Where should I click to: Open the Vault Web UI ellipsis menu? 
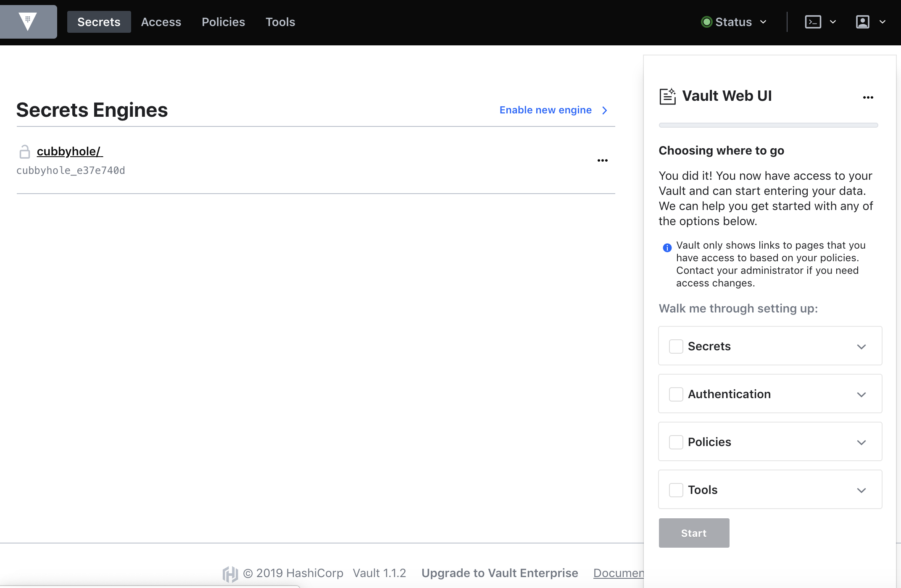tap(868, 97)
